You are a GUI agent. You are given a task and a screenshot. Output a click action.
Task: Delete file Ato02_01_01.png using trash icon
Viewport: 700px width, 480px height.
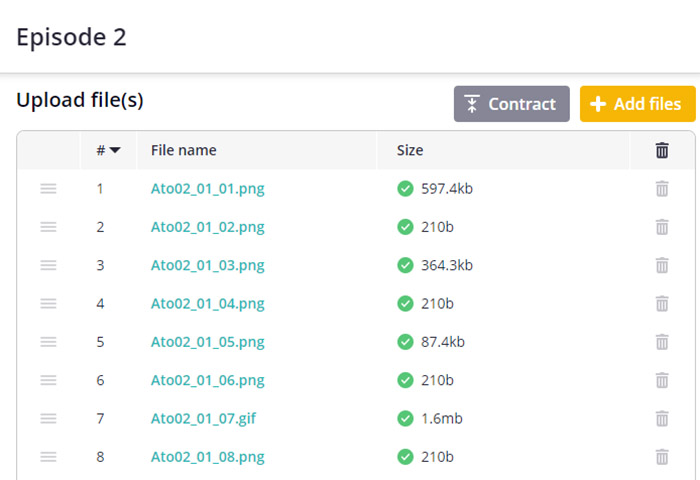[x=661, y=188]
